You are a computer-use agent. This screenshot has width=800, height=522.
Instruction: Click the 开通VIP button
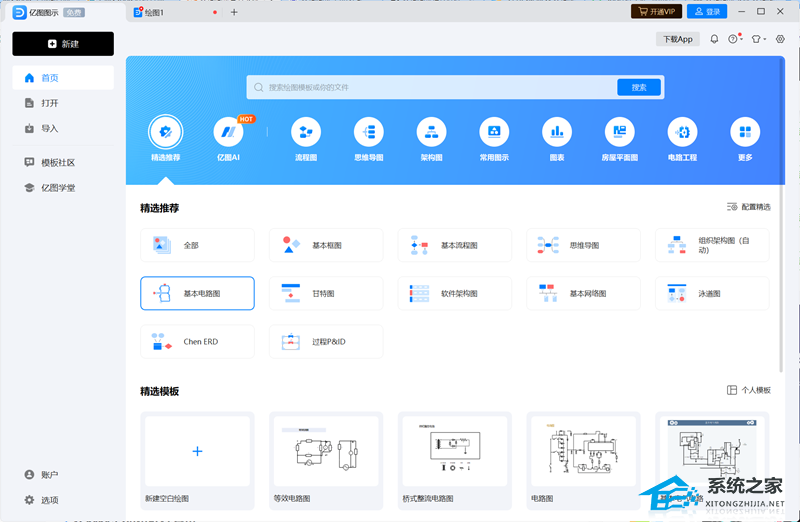[x=656, y=12]
